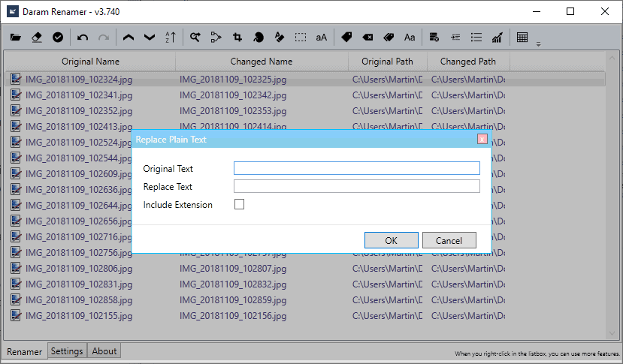Click the indent numbering icon

point(455,38)
